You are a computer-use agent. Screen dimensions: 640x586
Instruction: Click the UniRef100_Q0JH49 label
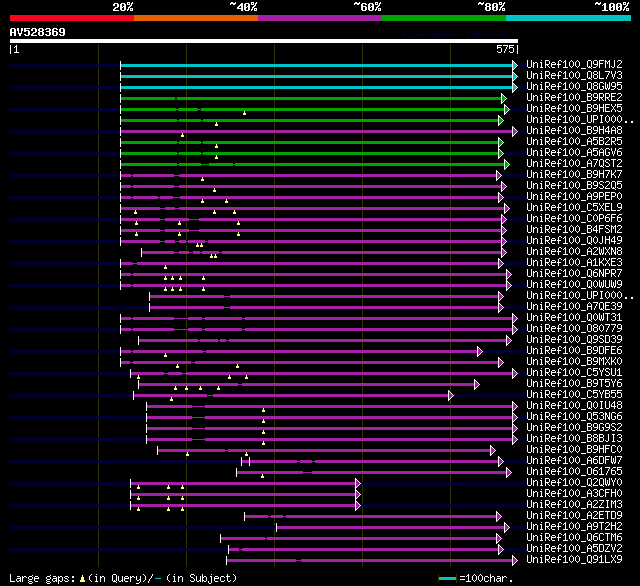pyautogui.click(x=574, y=240)
